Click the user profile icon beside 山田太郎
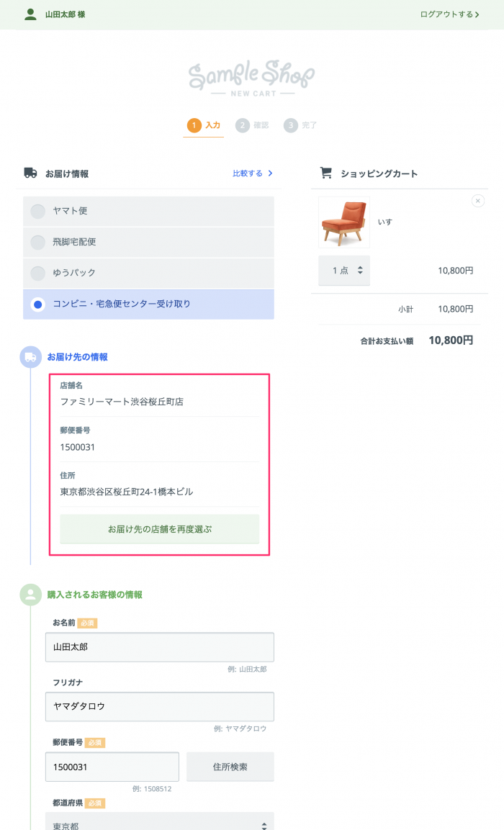This screenshot has height=830, width=504. (x=31, y=14)
